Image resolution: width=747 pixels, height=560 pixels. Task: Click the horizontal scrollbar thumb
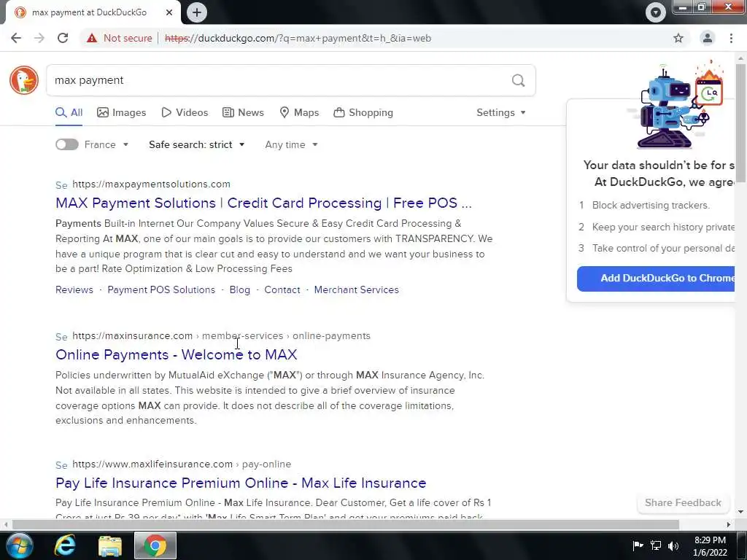(345, 524)
